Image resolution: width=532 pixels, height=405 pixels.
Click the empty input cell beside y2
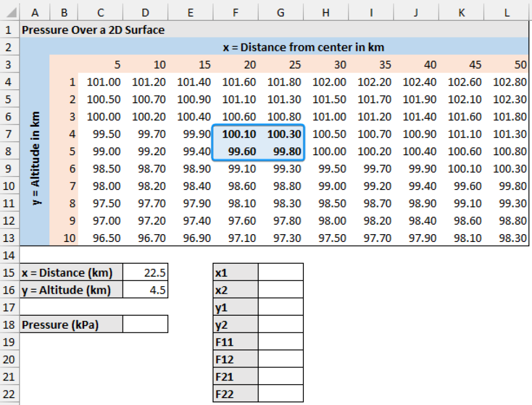tap(281, 325)
